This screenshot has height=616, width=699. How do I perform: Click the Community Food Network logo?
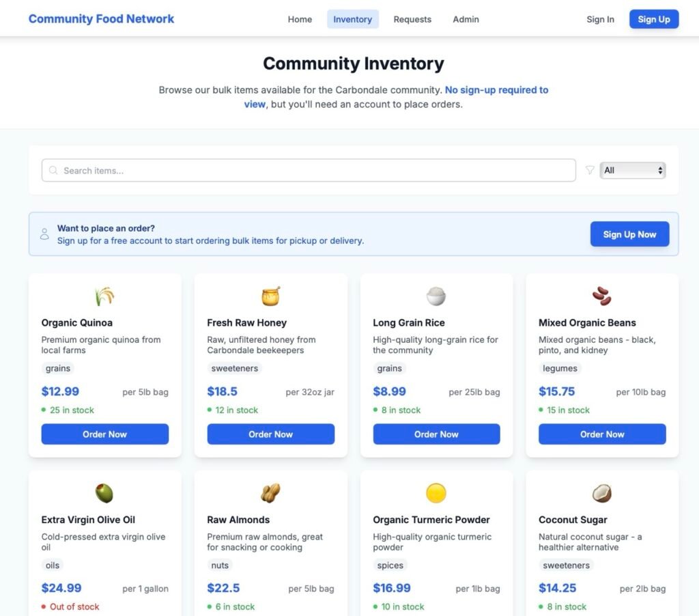101,19
